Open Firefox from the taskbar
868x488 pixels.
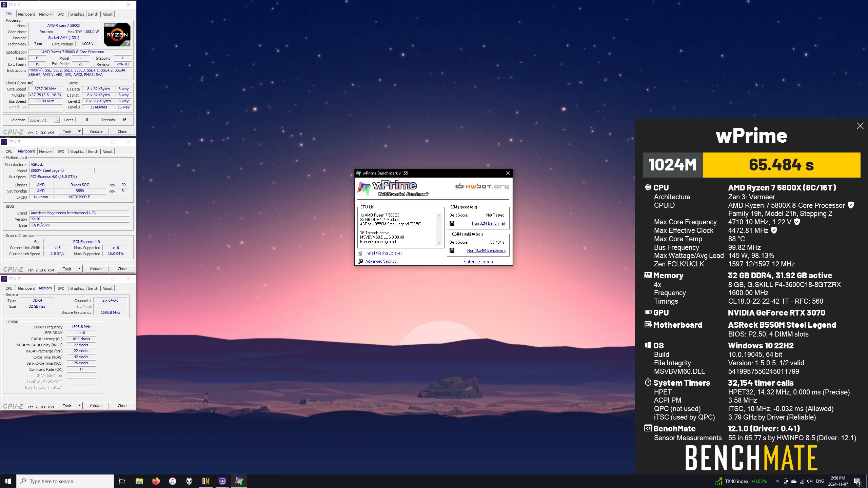[156, 481]
